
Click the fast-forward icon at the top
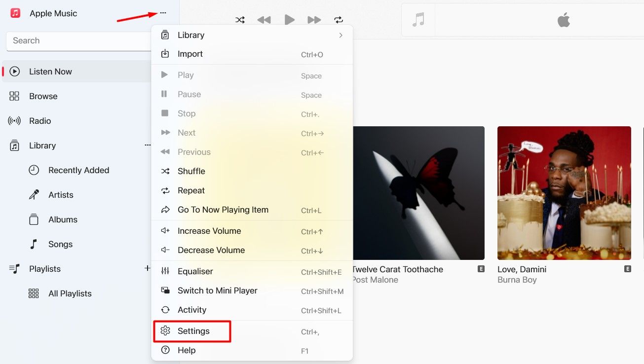314,20
